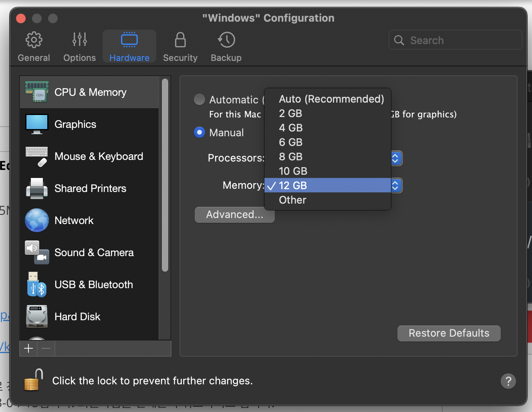Viewport: 532px width, 412px height.
Task: Open the Processors dropdown stepper arrows
Action: (x=396, y=158)
